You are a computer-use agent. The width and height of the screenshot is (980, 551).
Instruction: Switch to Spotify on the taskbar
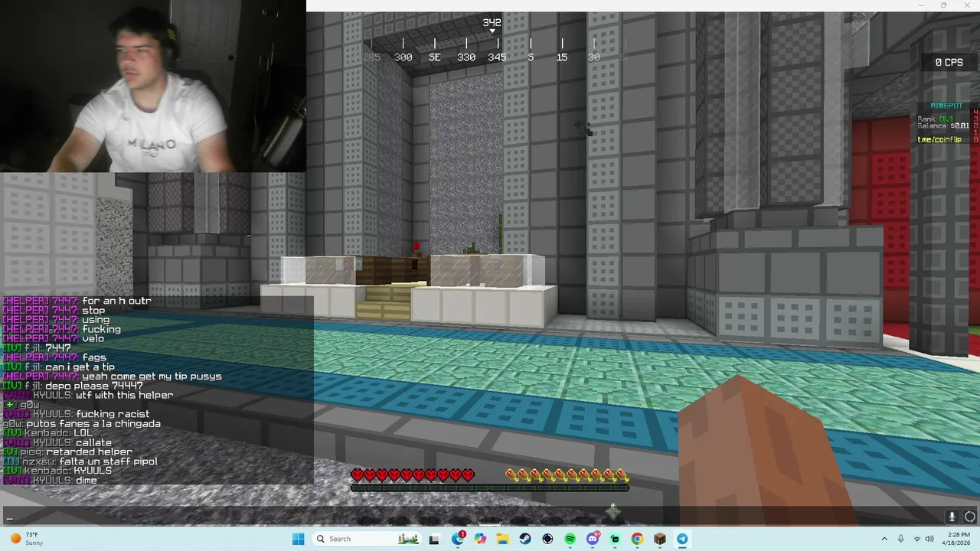[570, 539]
